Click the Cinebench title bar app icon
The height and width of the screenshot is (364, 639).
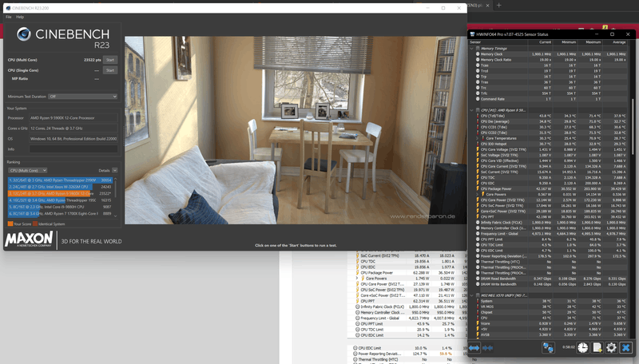pyautogui.click(x=8, y=8)
